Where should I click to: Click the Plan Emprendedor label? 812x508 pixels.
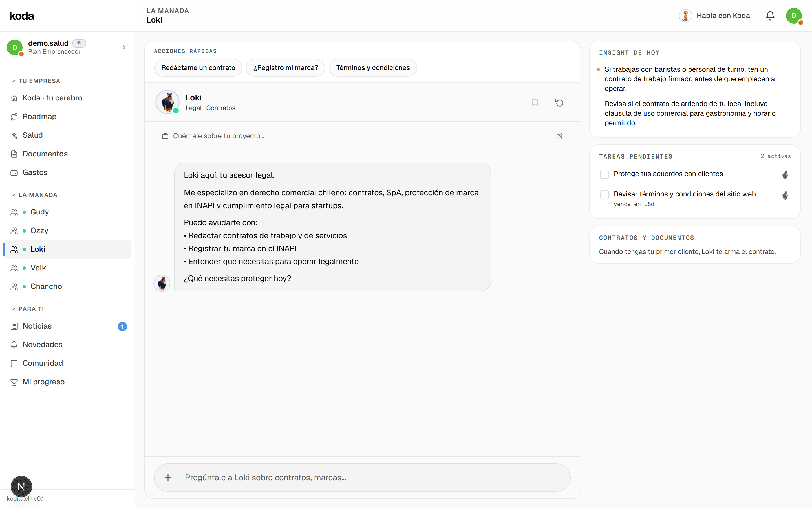54,51
